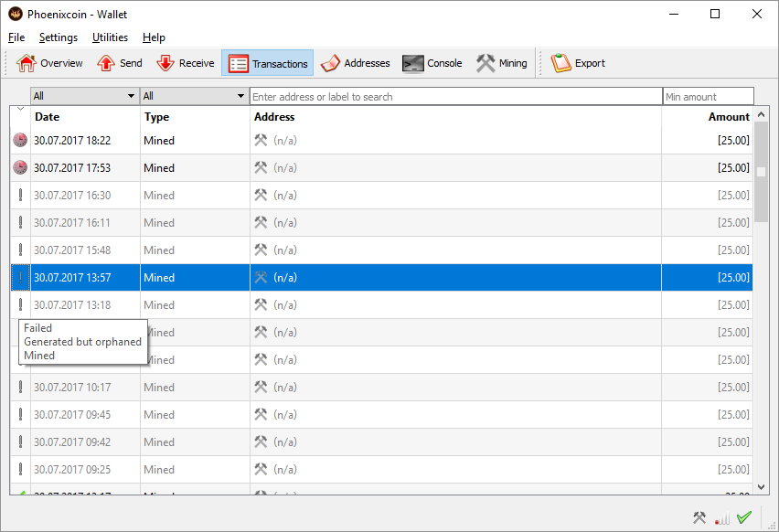Screen dimensions: 779x532
Task: Select the 30.07.2017 15:48 transaction date
Action: pos(72,250)
